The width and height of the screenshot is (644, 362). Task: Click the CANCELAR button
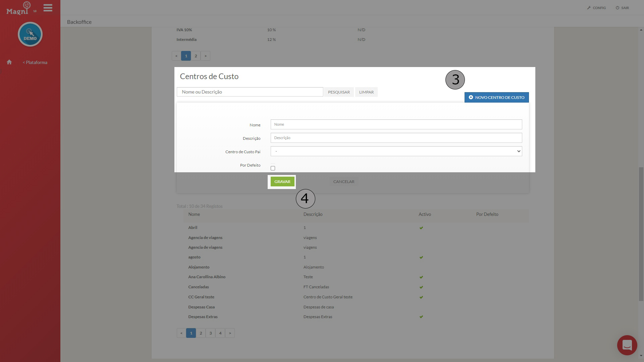(x=344, y=182)
